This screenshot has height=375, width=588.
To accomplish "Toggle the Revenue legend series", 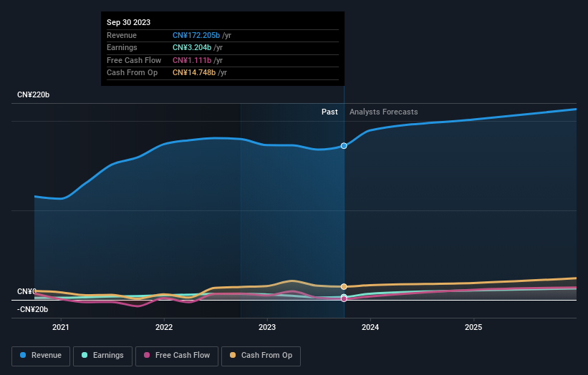I will click(x=41, y=356).
